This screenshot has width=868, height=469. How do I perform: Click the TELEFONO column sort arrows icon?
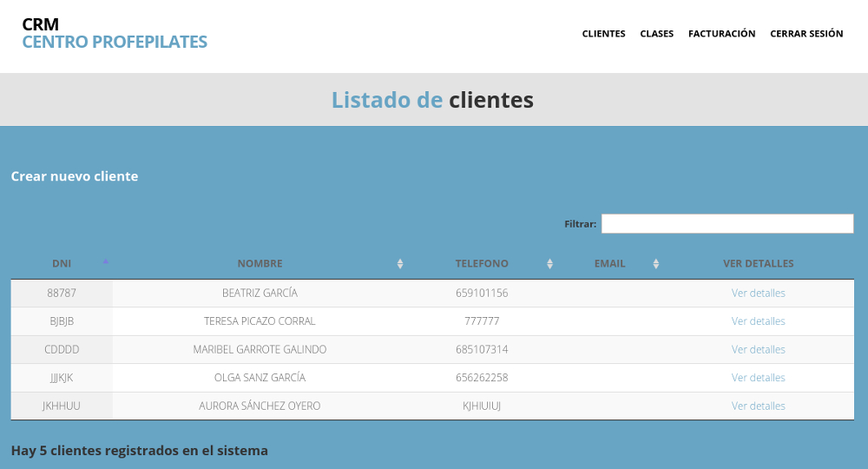(549, 264)
